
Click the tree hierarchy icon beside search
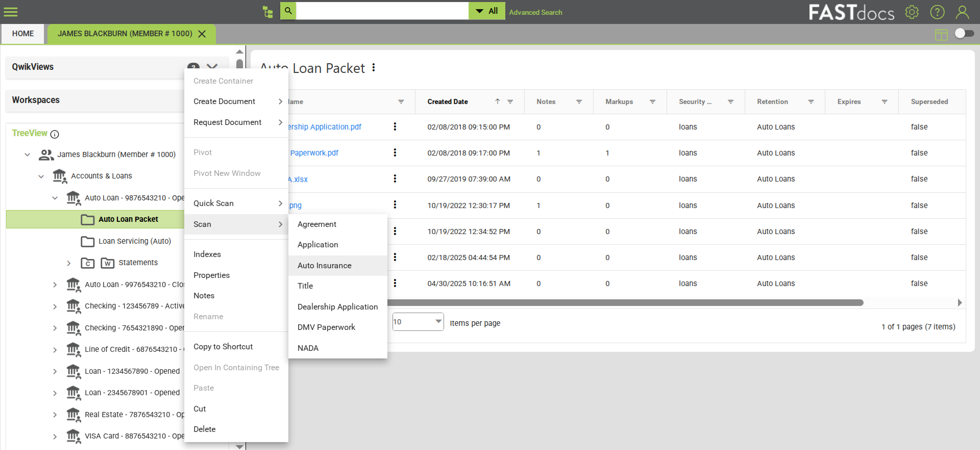267,12
